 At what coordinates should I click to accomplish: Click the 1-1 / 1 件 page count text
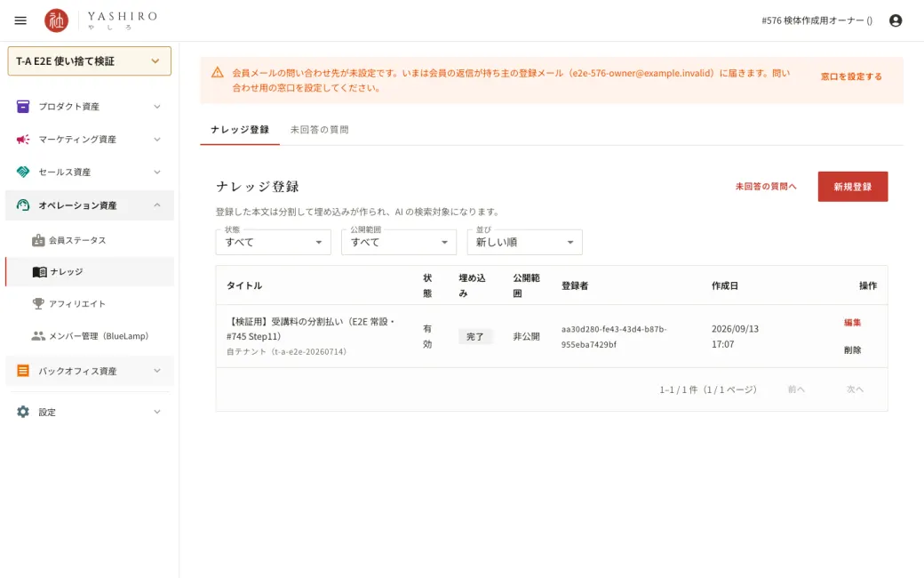tap(708, 389)
